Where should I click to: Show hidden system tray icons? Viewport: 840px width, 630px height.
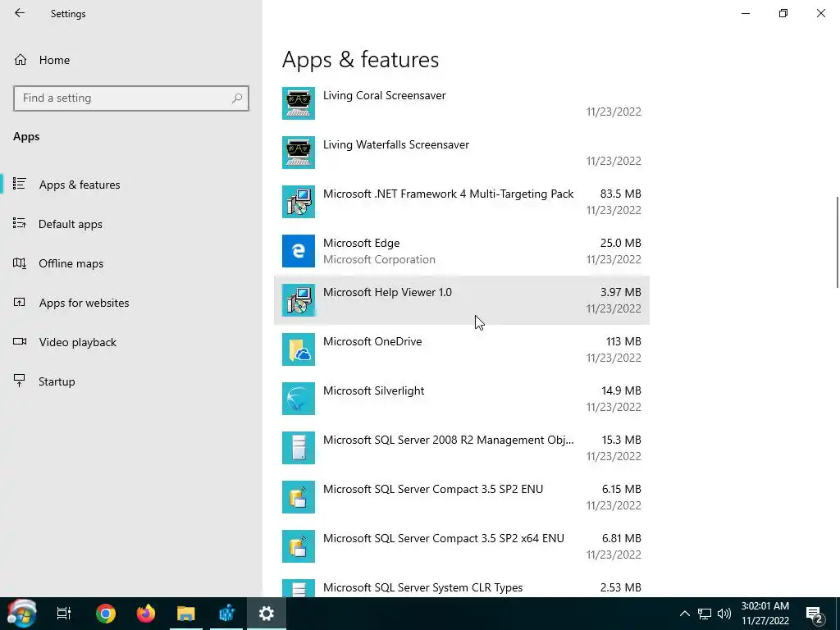point(685,614)
